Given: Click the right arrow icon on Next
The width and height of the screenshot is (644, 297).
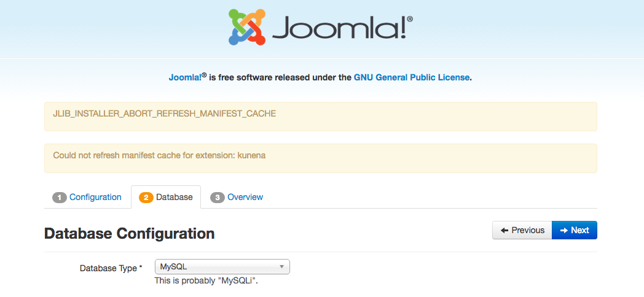Looking at the screenshot, I should pyautogui.click(x=563, y=230).
